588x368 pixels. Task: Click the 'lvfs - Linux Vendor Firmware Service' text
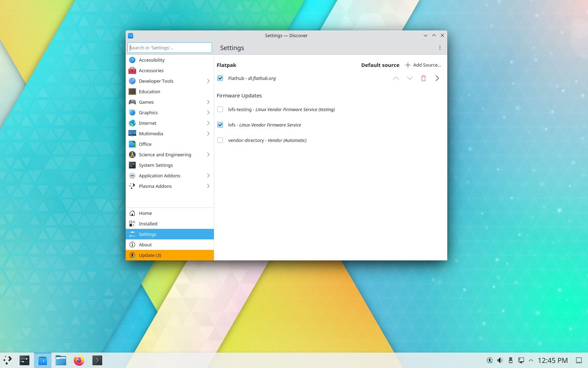pos(264,125)
